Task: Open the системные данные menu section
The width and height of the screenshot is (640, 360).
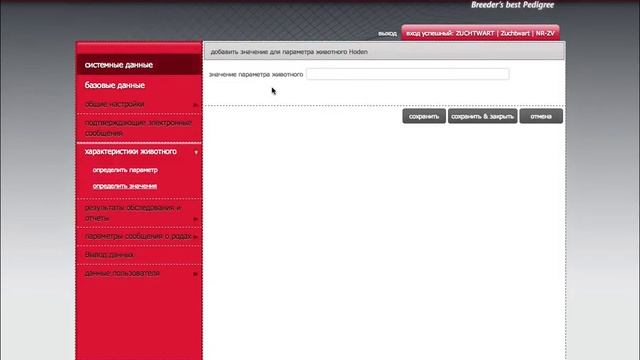Action: [139, 64]
